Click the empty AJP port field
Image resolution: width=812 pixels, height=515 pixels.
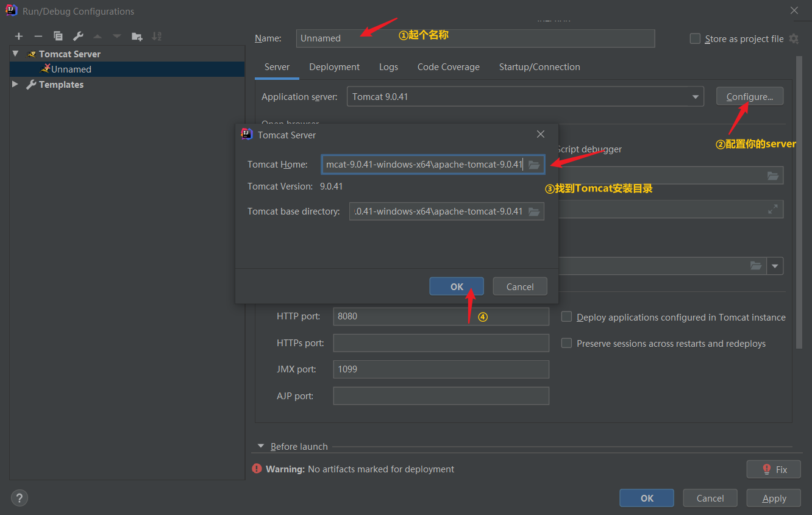(x=441, y=396)
